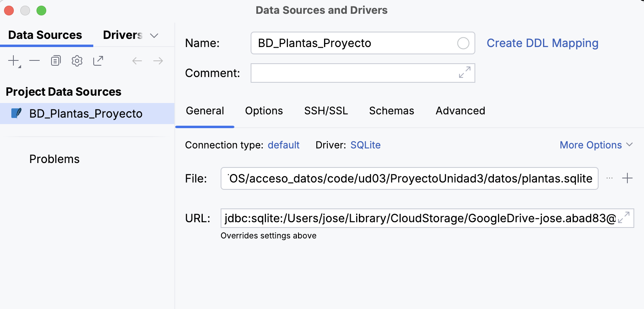Viewport: 644px width, 309px height.
Task: Open the General tab
Action: (205, 111)
